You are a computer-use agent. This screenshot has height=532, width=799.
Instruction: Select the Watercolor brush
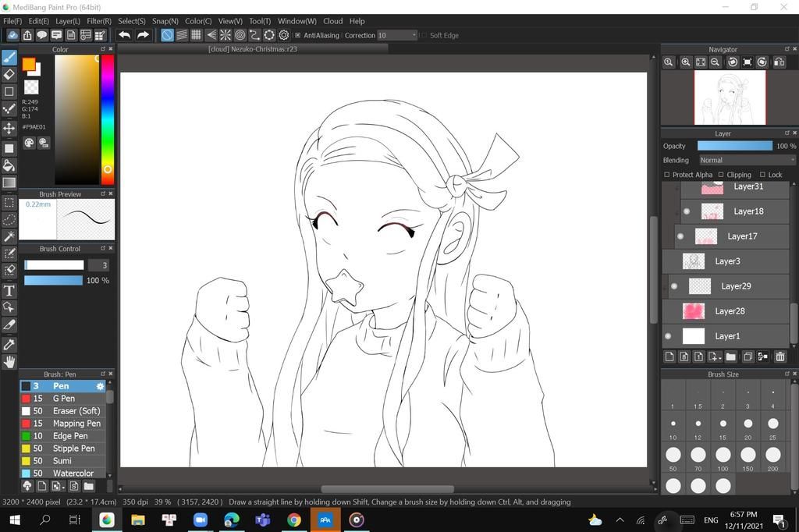pyautogui.click(x=62, y=473)
